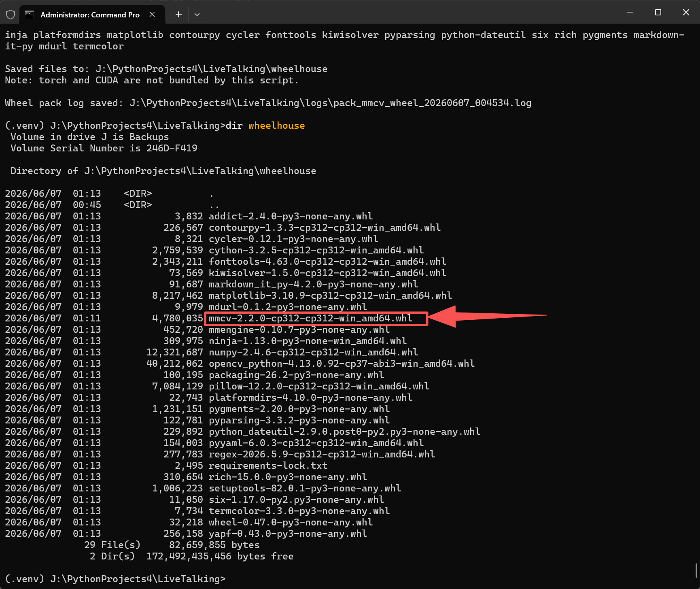Viewport: 700px width, 589px height.
Task: Close the Administrator: Command Pro tab
Action: pyautogui.click(x=152, y=15)
